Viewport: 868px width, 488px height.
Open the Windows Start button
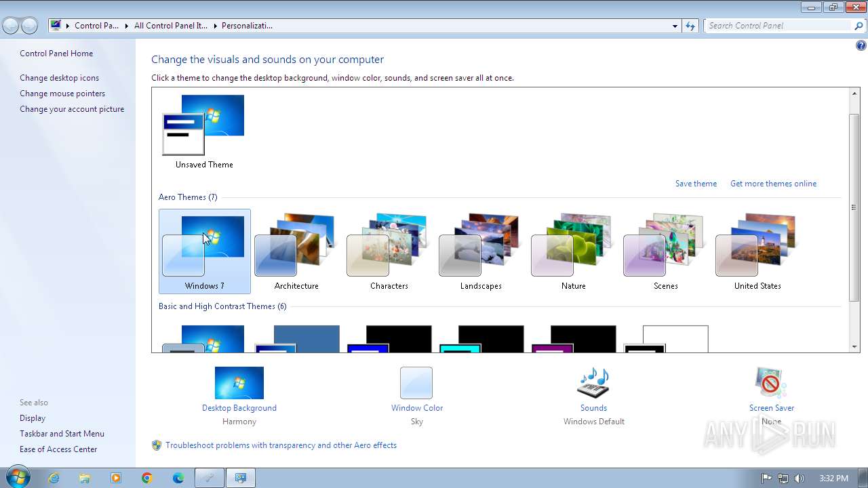pyautogui.click(x=17, y=477)
